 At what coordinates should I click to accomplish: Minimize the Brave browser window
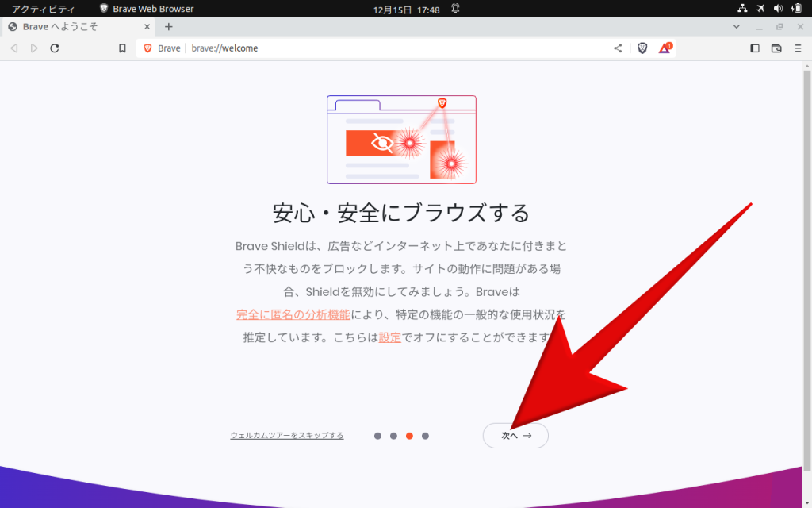coord(759,27)
